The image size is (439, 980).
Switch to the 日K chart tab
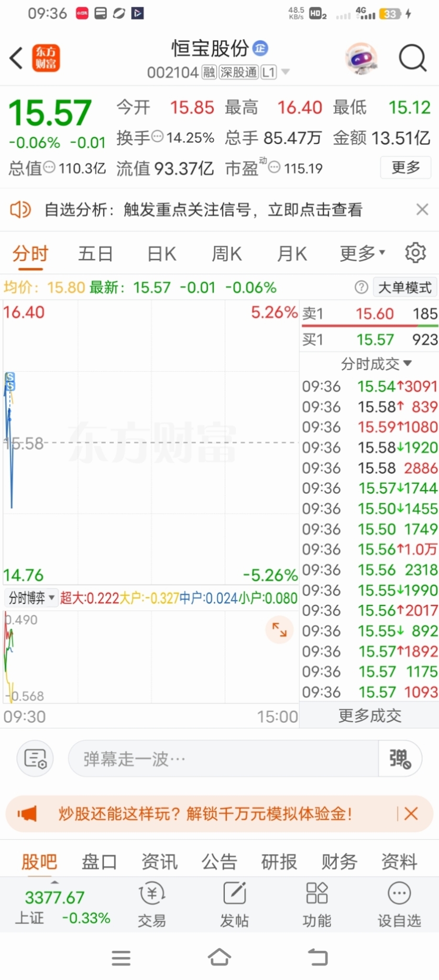click(x=162, y=254)
